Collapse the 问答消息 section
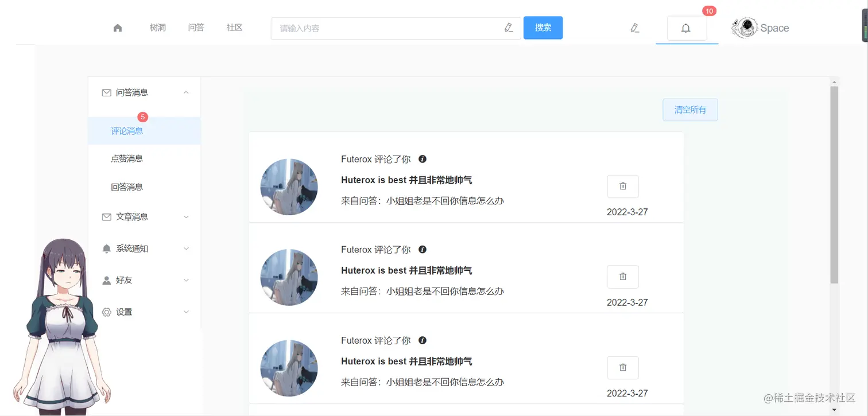 [185, 92]
